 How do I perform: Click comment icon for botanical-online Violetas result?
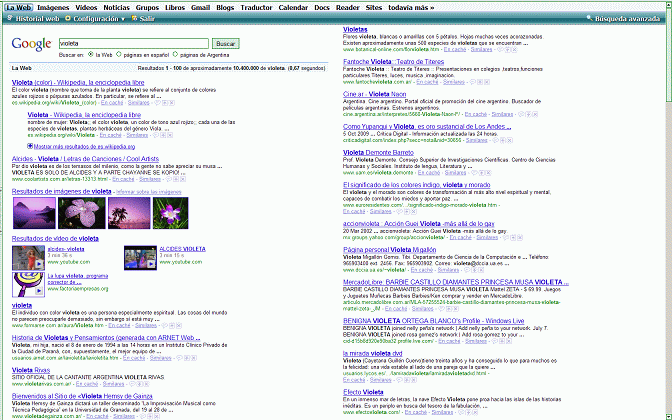(500, 50)
